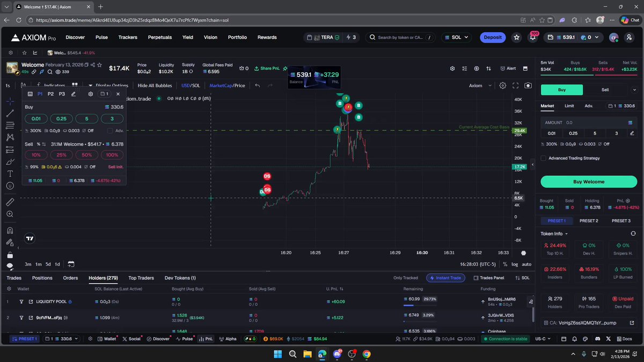The width and height of the screenshot is (644, 362).
Task: Open the emoji sticker tool in chart sidebar
Action: 10,186
